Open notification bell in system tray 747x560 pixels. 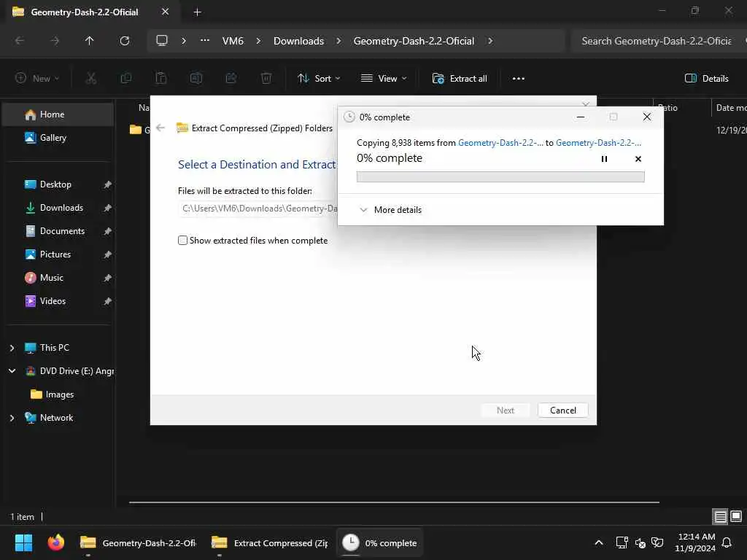coord(727,542)
